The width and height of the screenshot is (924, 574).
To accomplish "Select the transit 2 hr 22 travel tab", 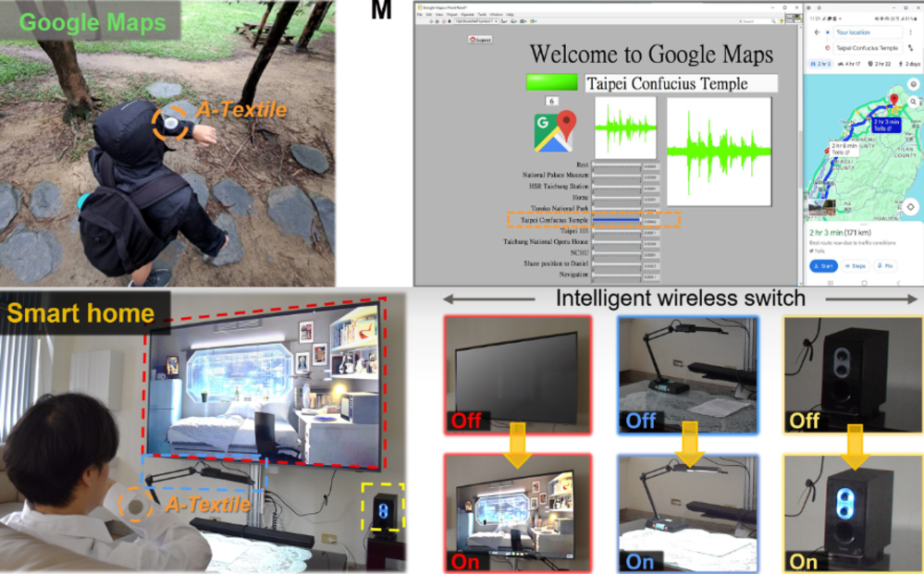I will tap(881, 64).
